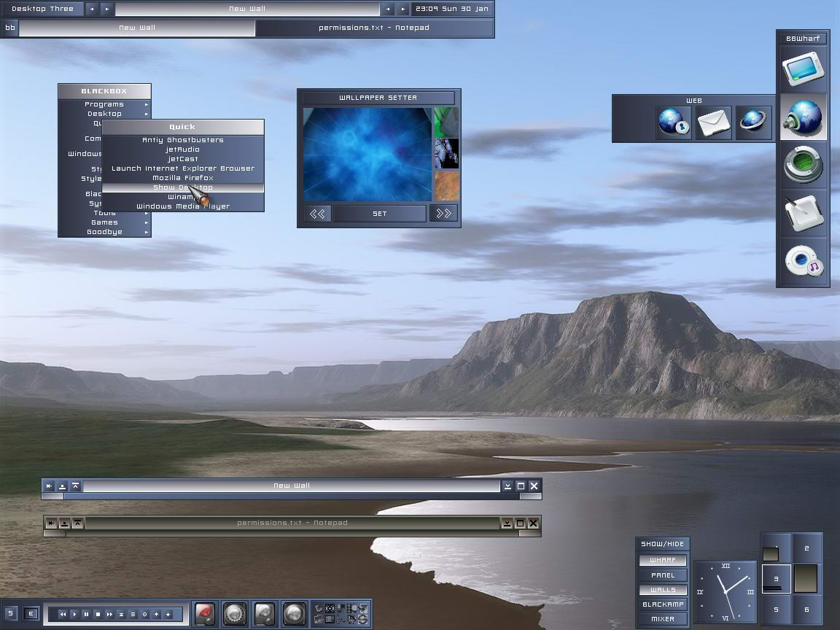Screen dimensions: 840x630
Task: Switch to desktop 5 in pager
Action: (x=777, y=610)
